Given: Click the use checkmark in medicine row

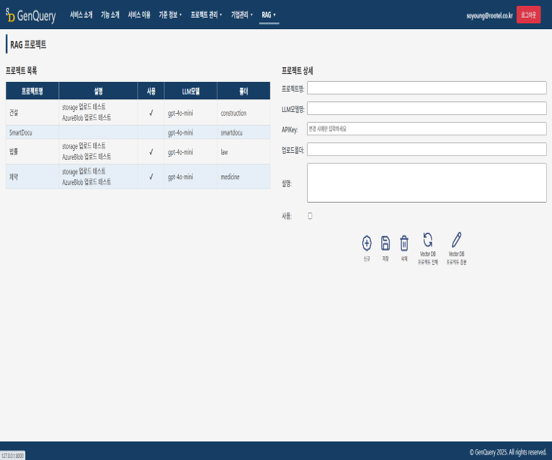Looking at the screenshot, I should click(x=151, y=176).
